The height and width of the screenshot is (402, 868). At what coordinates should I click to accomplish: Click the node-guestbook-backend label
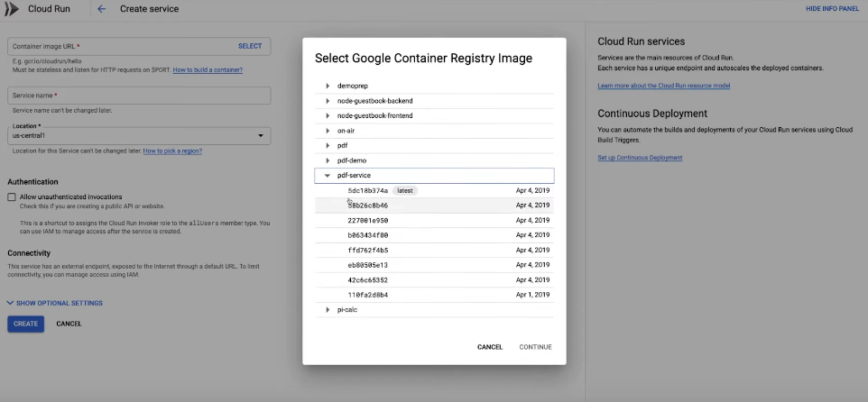point(374,101)
